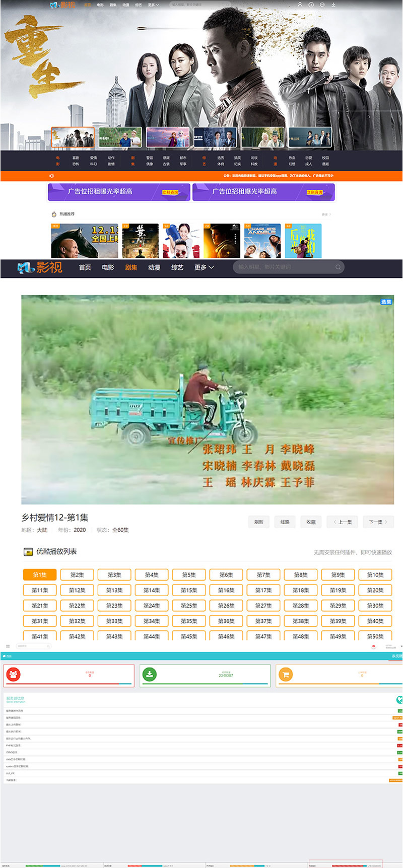This screenshot has height=868, width=403.
Task: Open watch history clock icon
Action: tap(311, 5)
